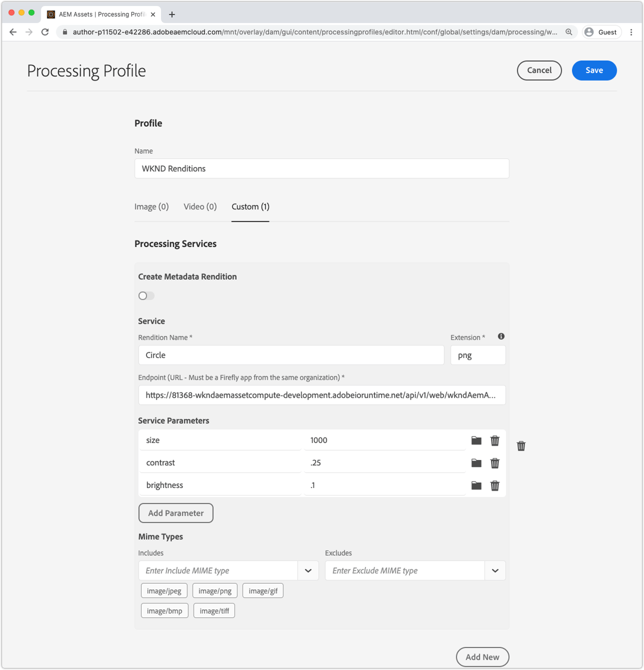
Task: Delete the brightness parameter row
Action: point(494,485)
